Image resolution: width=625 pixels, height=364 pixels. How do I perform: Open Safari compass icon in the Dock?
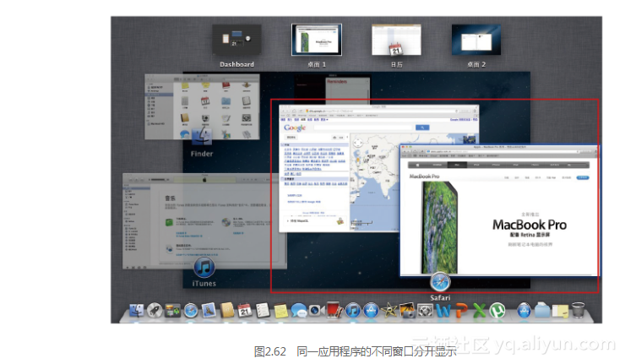pyautogui.click(x=191, y=310)
